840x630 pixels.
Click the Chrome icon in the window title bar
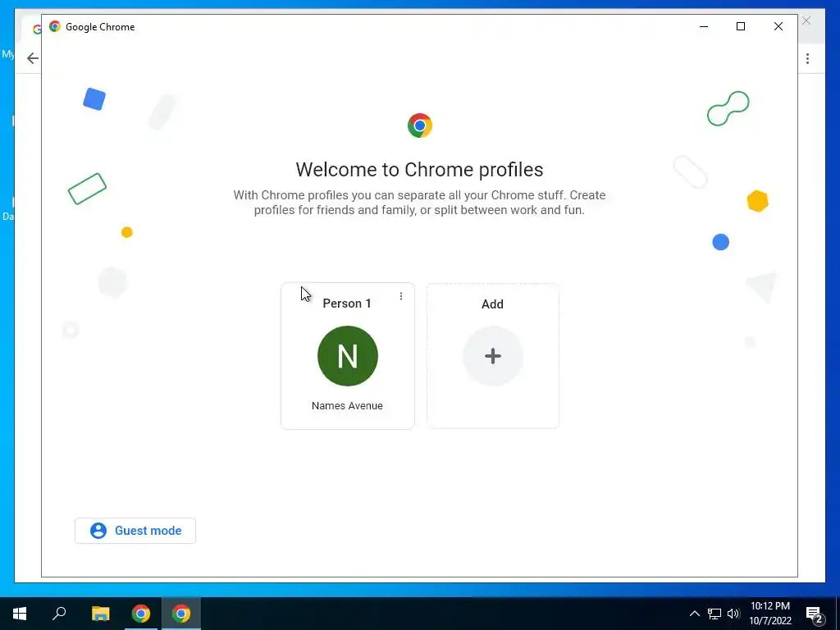pos(55,26)
